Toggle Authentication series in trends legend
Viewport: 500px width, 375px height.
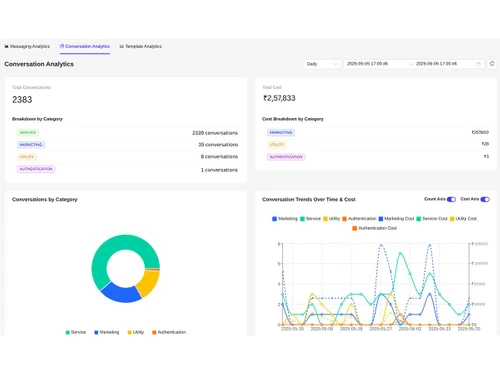tap(359, 219)
